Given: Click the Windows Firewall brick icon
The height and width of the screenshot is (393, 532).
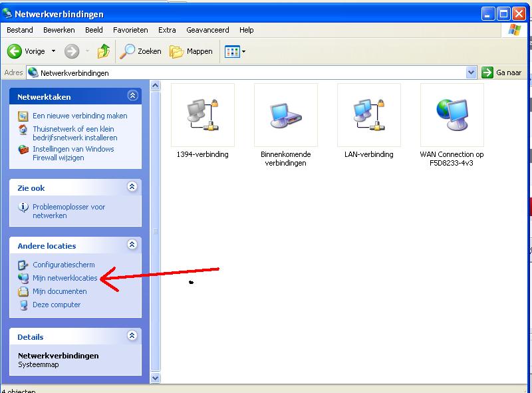Looking at the screenshot, I should coord(23,150).
